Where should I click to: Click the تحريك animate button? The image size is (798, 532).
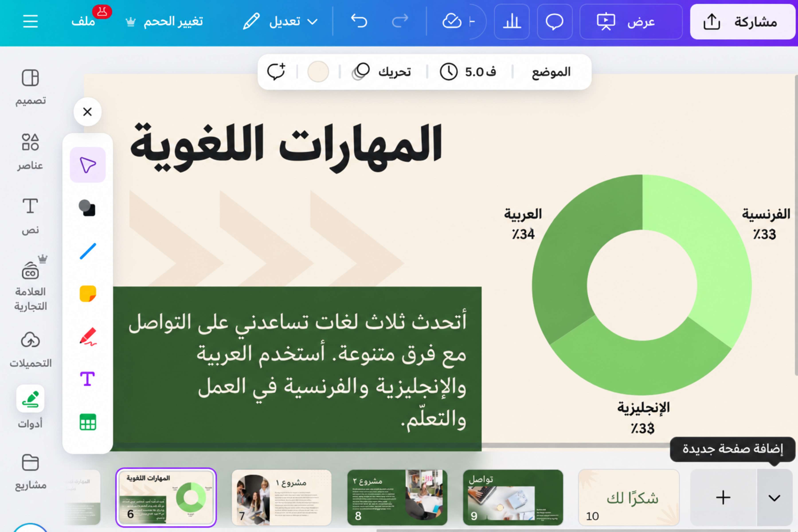(381, 72)
